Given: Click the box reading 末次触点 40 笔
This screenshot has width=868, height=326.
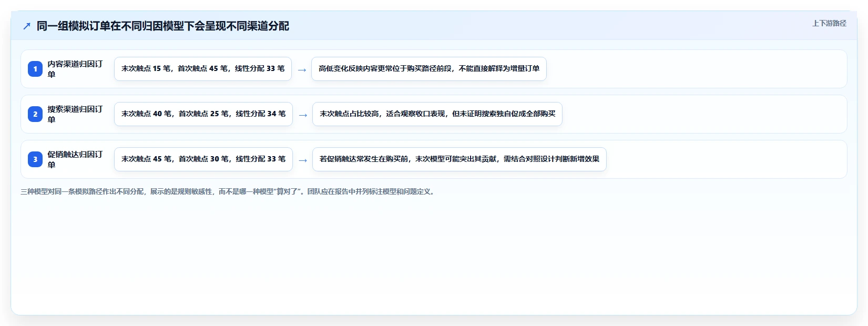Looking at the screenshot, I should [203, 114].
